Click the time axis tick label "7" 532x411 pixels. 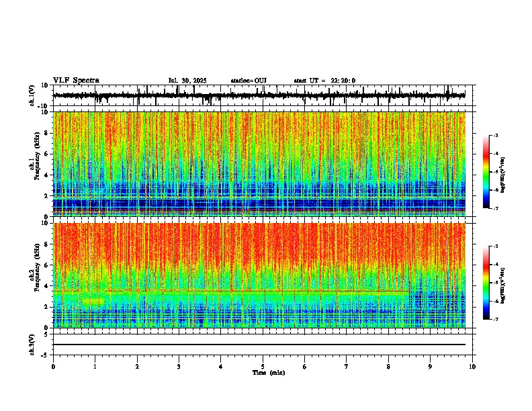(x=347, y=367)
